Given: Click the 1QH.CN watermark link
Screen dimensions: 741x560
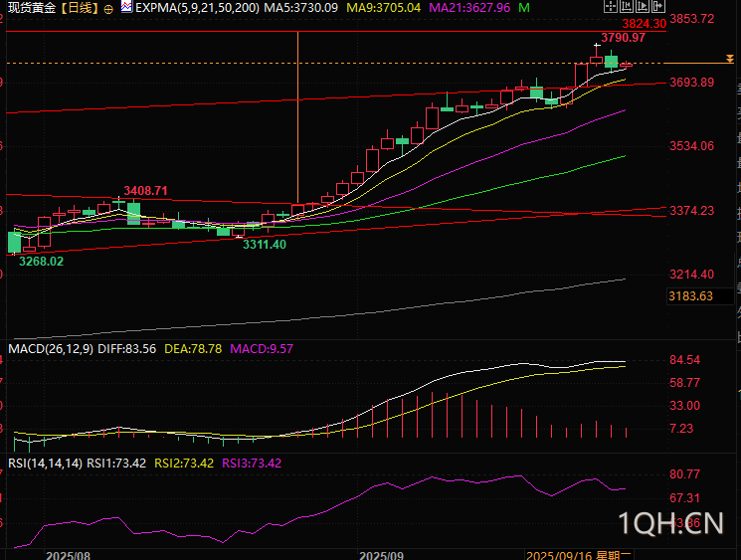Looking at the screenshot, I should point(673,523).
